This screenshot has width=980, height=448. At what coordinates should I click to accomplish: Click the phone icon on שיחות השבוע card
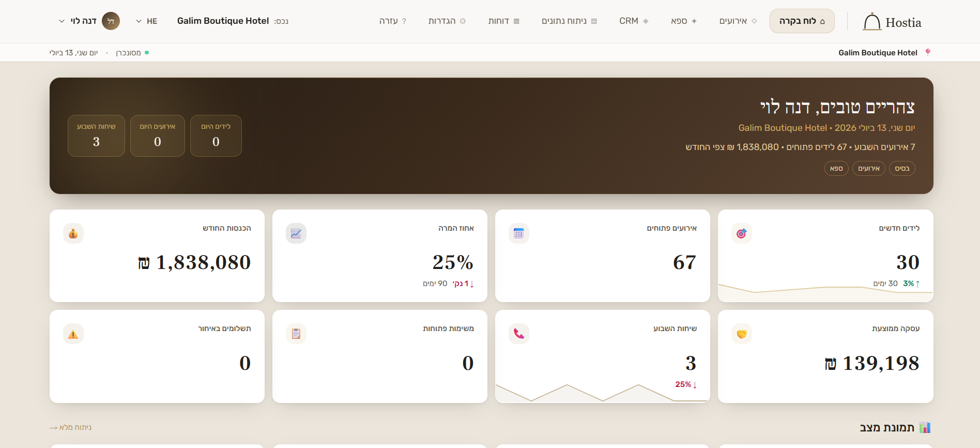pyautogui.click(x=519, y=334)
